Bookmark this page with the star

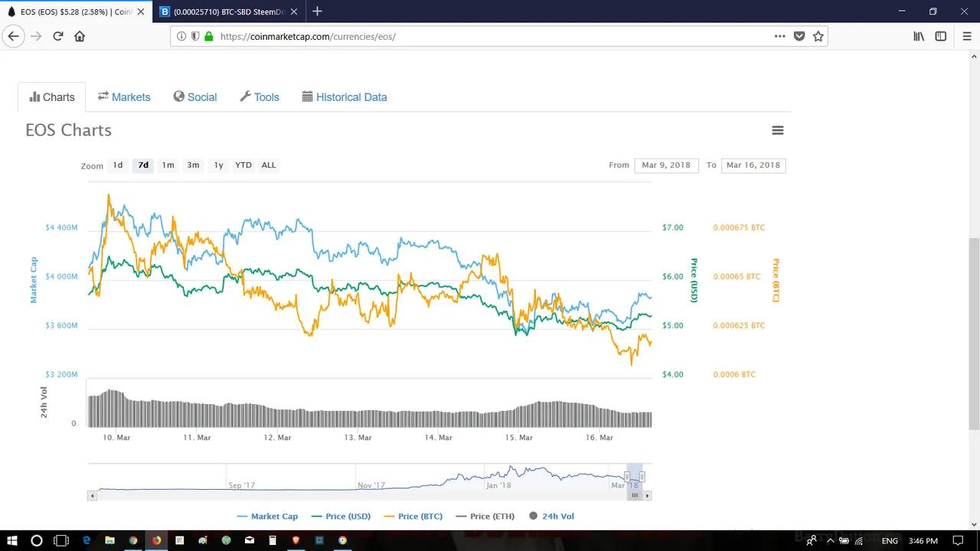click(818, 36)
